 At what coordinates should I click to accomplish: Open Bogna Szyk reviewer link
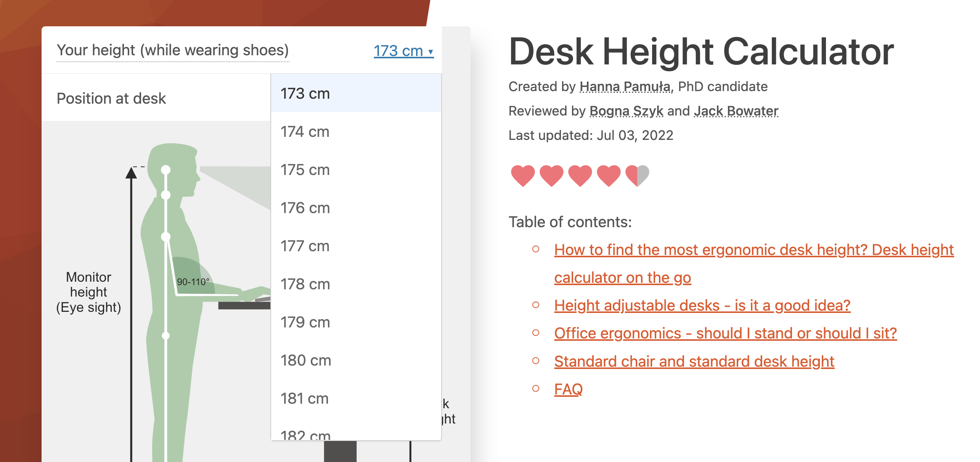coord(626,111)
